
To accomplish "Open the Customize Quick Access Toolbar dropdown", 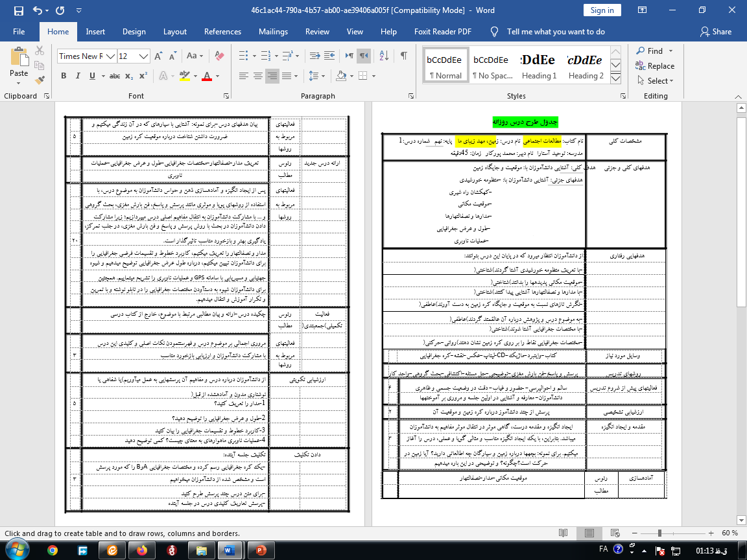I will coord(79,10).
